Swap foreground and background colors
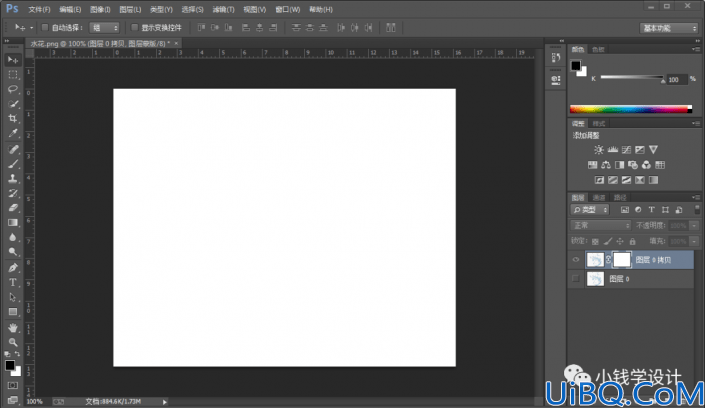705x408 pixels. (17, 354)
